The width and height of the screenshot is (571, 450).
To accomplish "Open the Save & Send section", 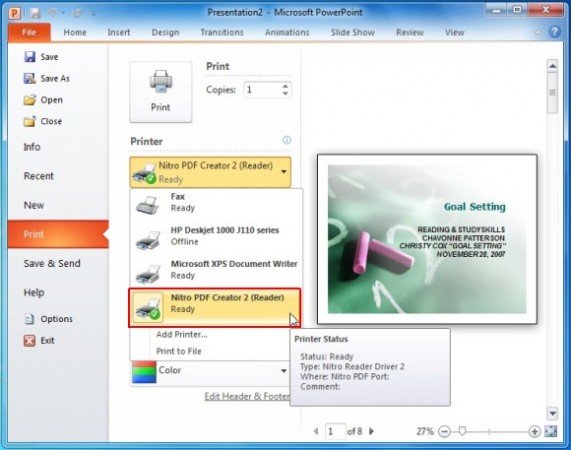I will click(x=52, y=263).
